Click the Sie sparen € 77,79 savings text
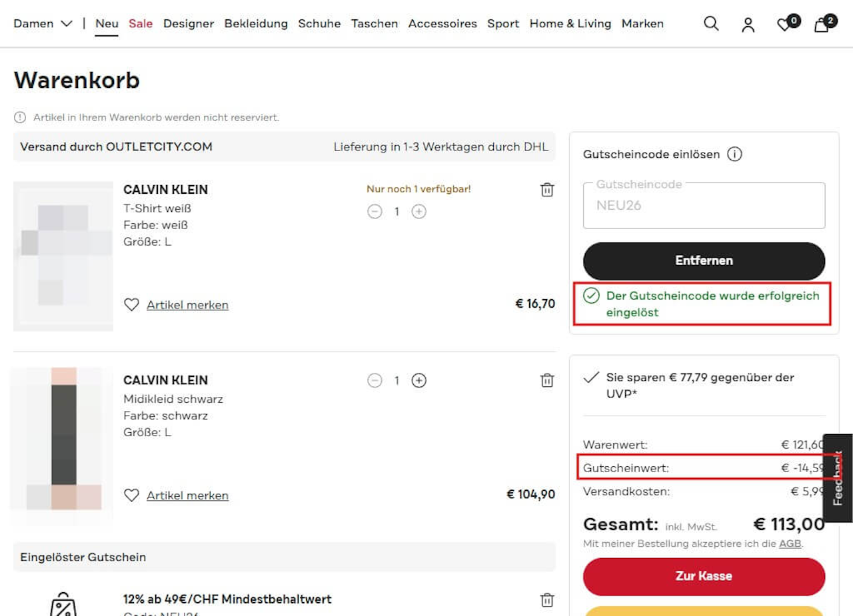The height and width of the screenshot is (616, 853). point(700,386)
